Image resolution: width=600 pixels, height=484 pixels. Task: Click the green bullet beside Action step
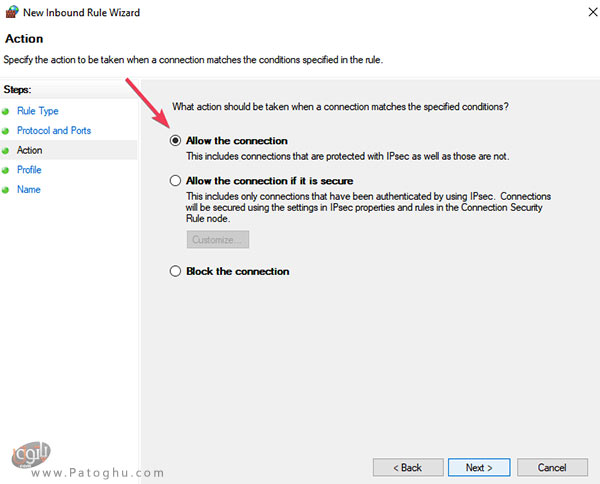tap(5, 151)
